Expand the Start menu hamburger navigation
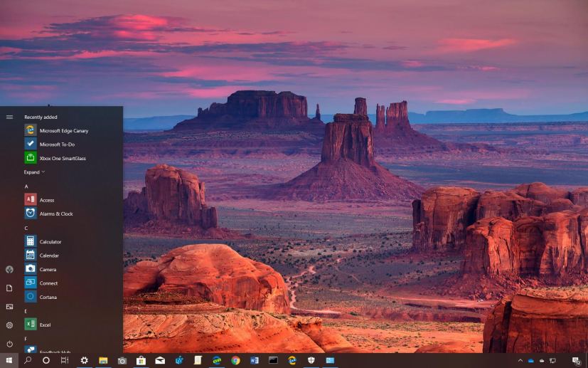The height and width of the screenshot is (368, 588). point(9,117)
